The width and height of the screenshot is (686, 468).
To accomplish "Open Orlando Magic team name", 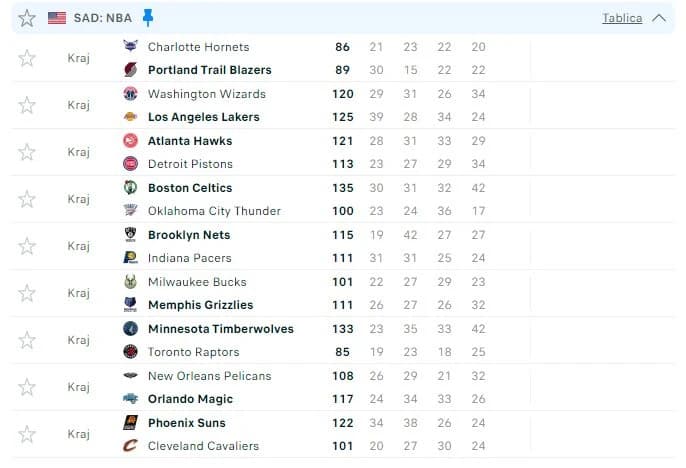I will [190, 399].
